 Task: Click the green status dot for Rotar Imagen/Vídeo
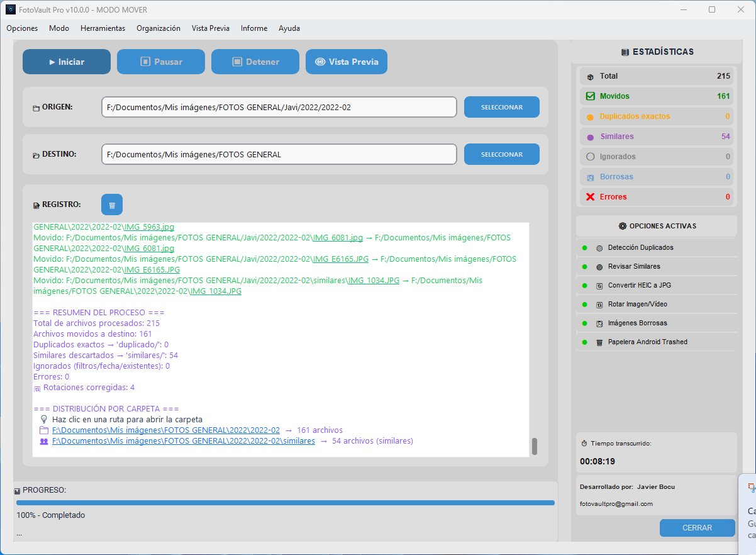point(584,305)
